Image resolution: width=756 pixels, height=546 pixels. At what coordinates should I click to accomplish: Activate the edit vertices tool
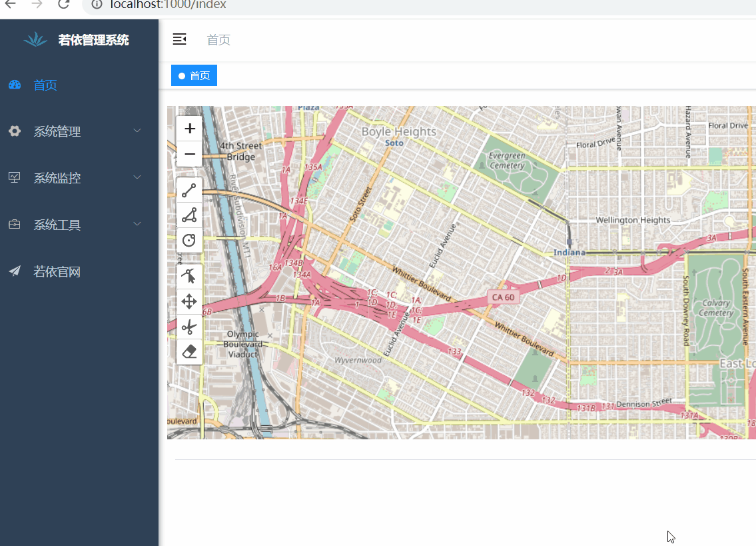(189, 277)
